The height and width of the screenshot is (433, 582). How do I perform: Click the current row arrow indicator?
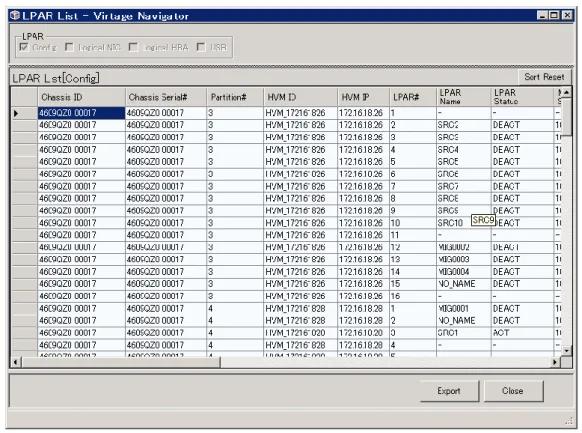(16, 113)
